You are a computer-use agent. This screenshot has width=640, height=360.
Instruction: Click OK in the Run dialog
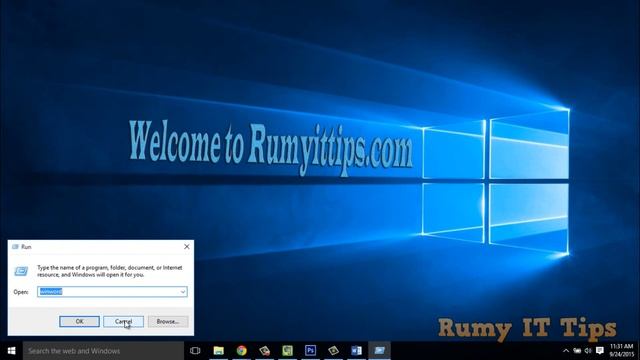(79, 321)
